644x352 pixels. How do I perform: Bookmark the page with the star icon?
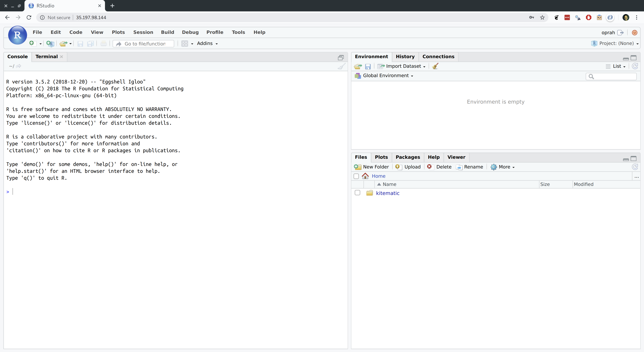542,17
